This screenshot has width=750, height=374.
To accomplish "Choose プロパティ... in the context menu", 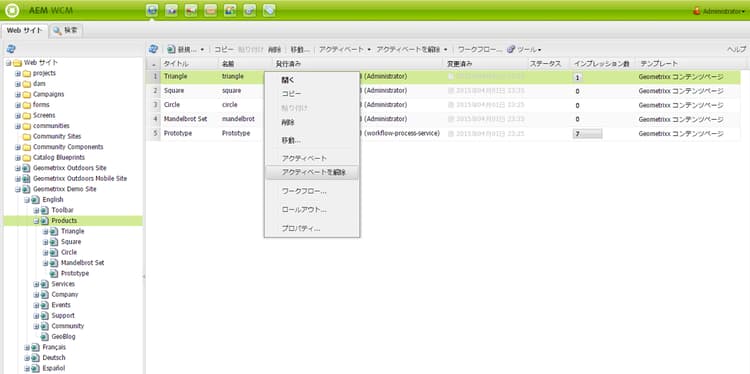I will 311,229.
